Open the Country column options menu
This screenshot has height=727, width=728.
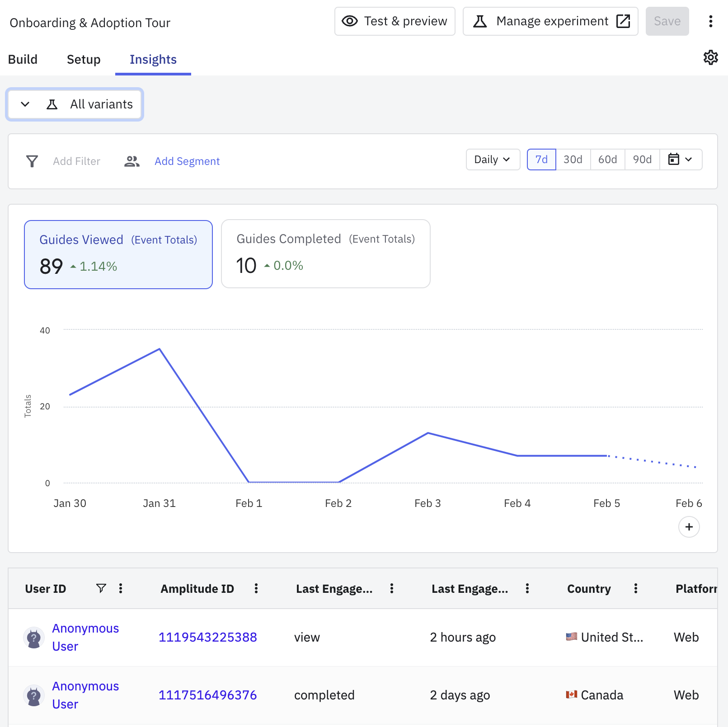[636, 588]
